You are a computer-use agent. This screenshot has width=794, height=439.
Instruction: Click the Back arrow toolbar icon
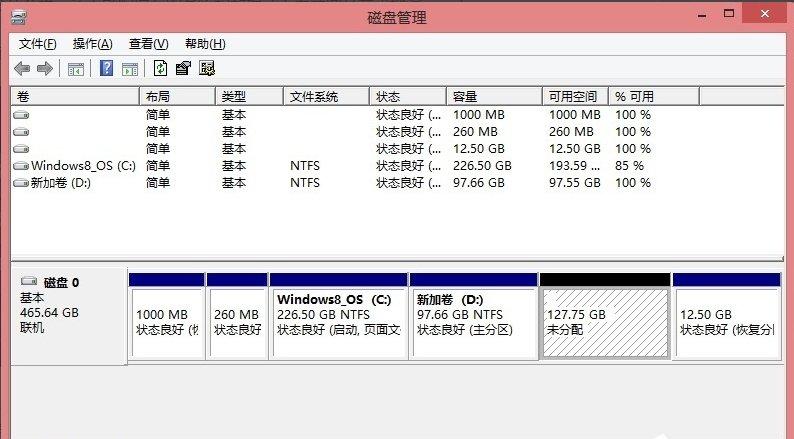(x=22, y=68)
